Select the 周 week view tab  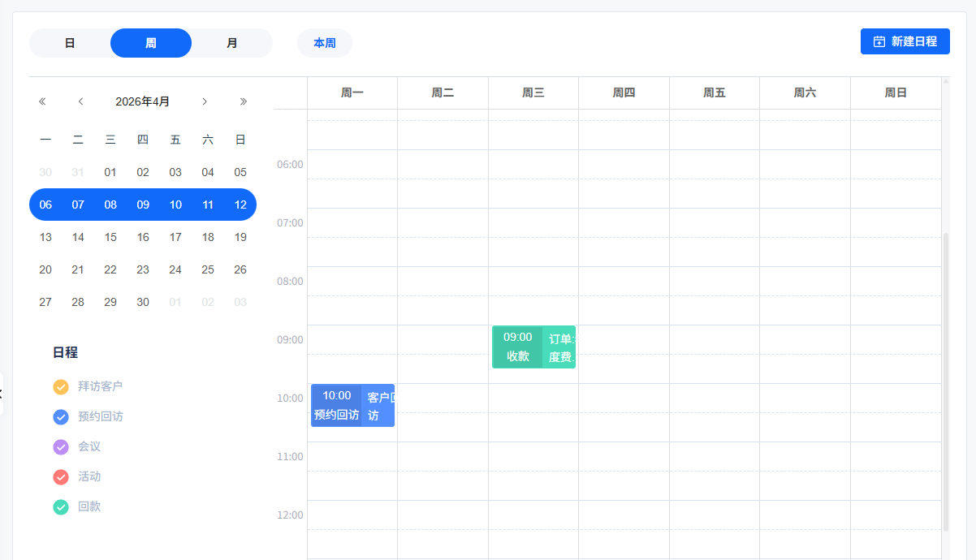(x=151, y=43)
